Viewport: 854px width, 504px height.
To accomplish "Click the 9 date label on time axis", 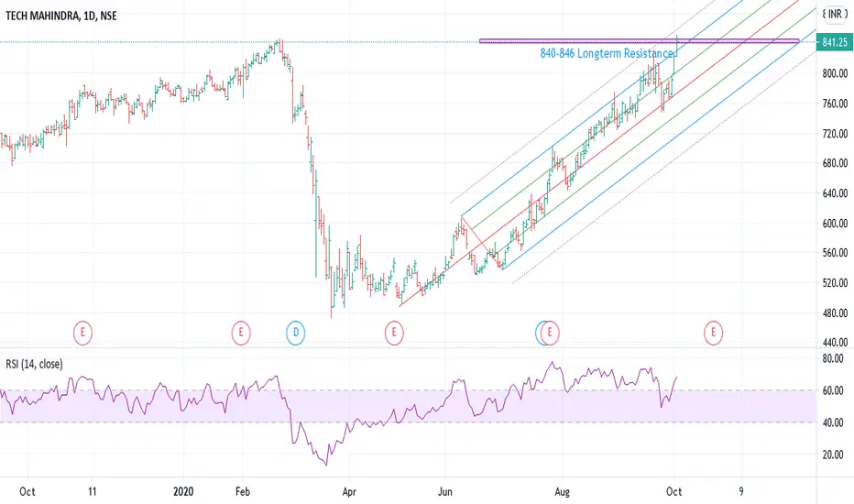I will click(x=740, y=491).
